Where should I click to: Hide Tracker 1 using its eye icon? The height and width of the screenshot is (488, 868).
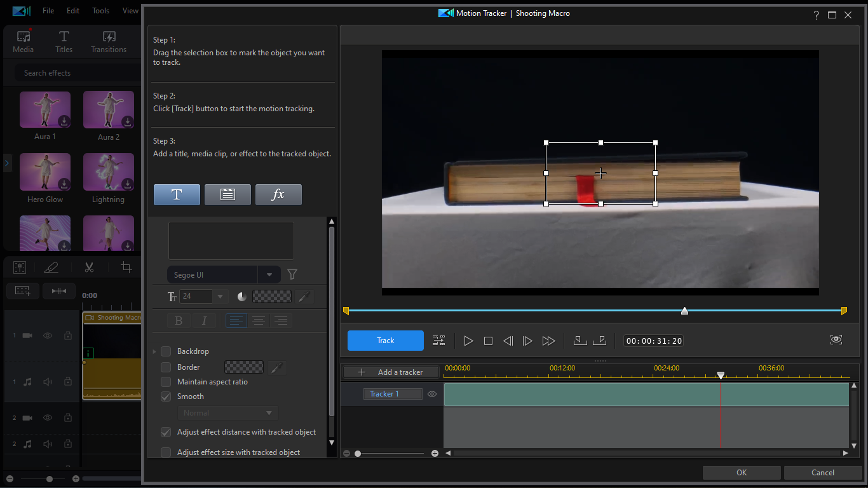pos(432,394)
